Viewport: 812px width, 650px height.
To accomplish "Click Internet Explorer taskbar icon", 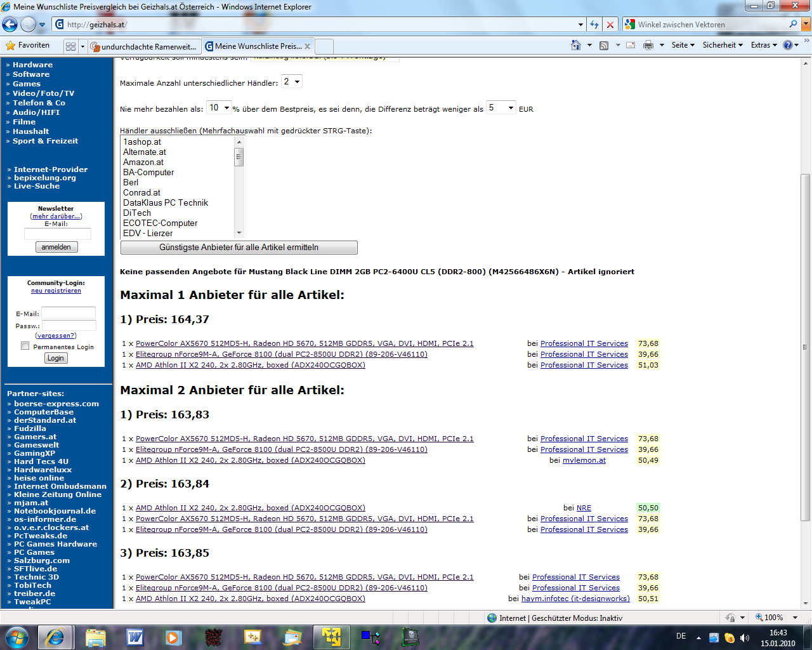I will click(x=55, y=637).
